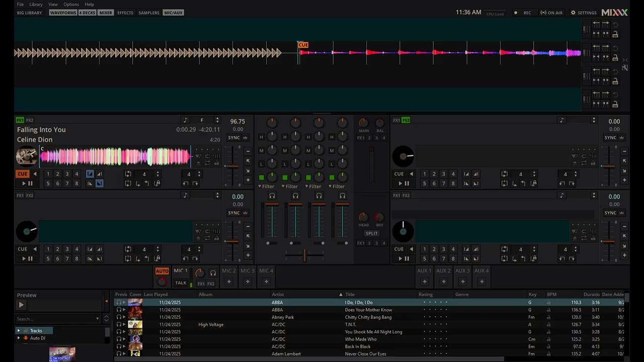Add AUX 1 input with plus icon
This screenshot has width=644, height=362.
[x=424, y=282]
